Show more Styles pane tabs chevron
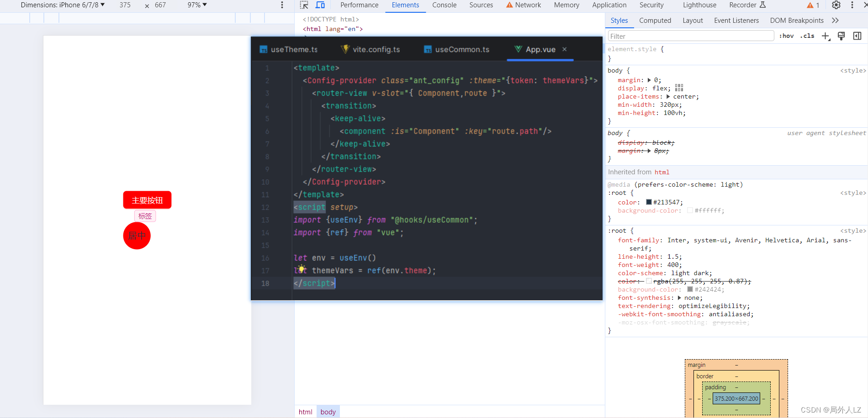The height and width of the screenshot is (418, 868). (835, 21)
